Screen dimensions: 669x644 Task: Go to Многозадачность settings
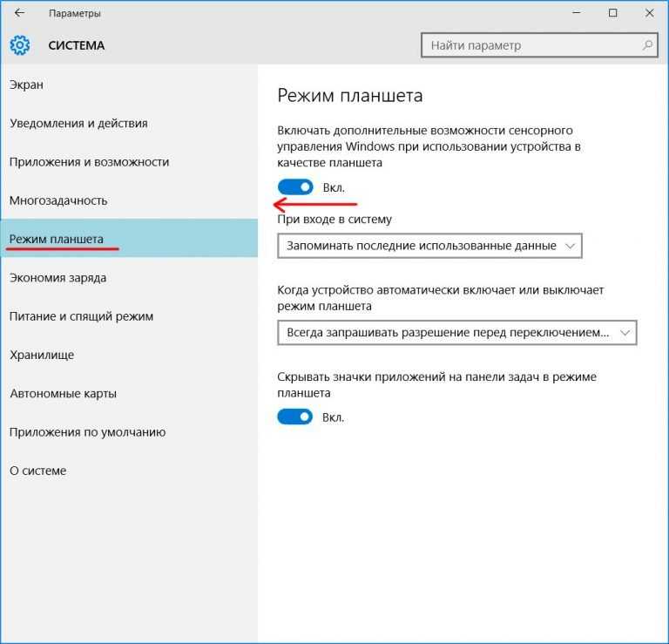[x=129, y=200]
